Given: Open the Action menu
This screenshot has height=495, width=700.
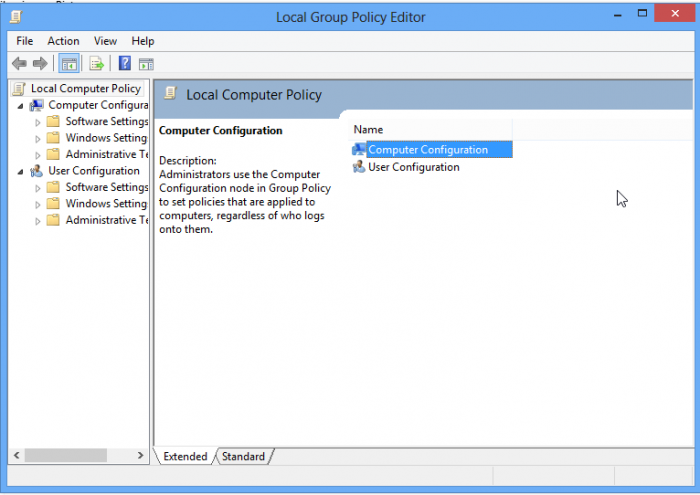Looking at the screenshot, I should [63, 41].
